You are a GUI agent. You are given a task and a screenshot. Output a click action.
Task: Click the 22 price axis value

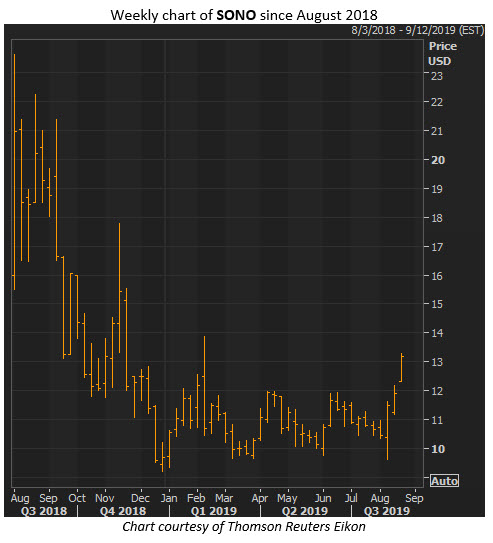[437, 102]
